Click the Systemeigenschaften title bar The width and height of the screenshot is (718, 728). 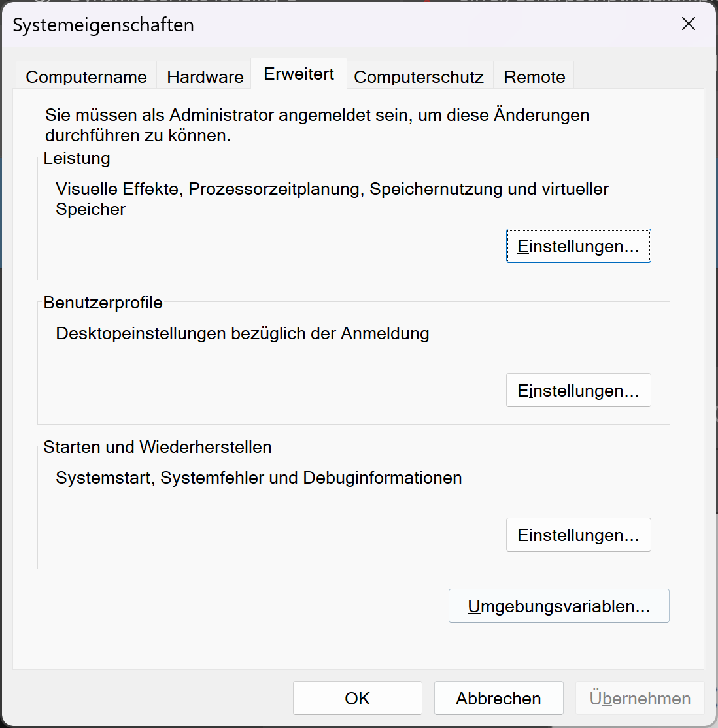click(x=327, y=25)
